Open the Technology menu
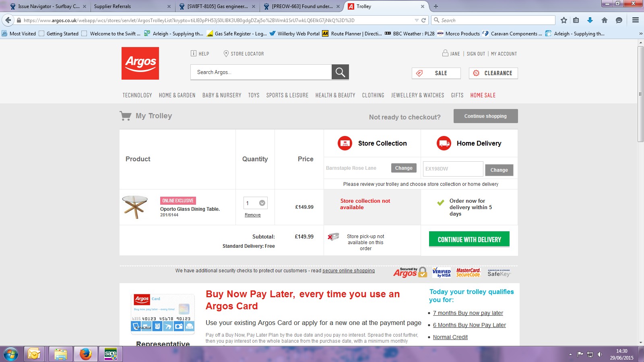 137,95
